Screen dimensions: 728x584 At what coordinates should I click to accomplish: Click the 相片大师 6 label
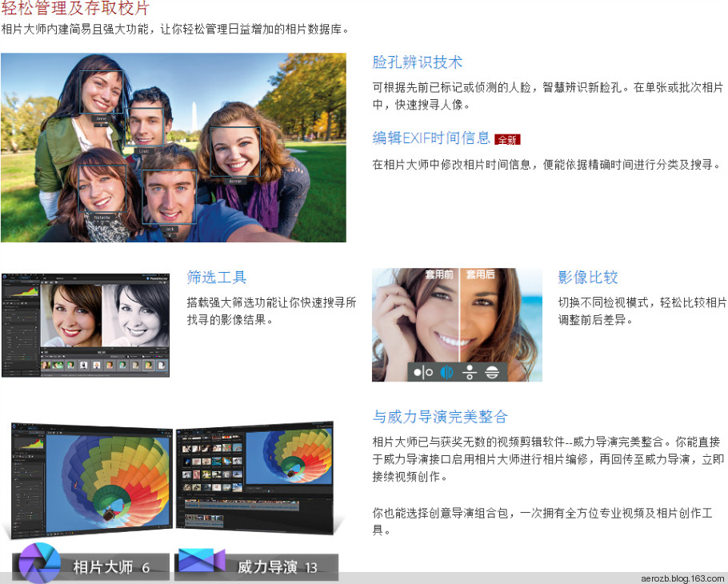tap(111, 567)
